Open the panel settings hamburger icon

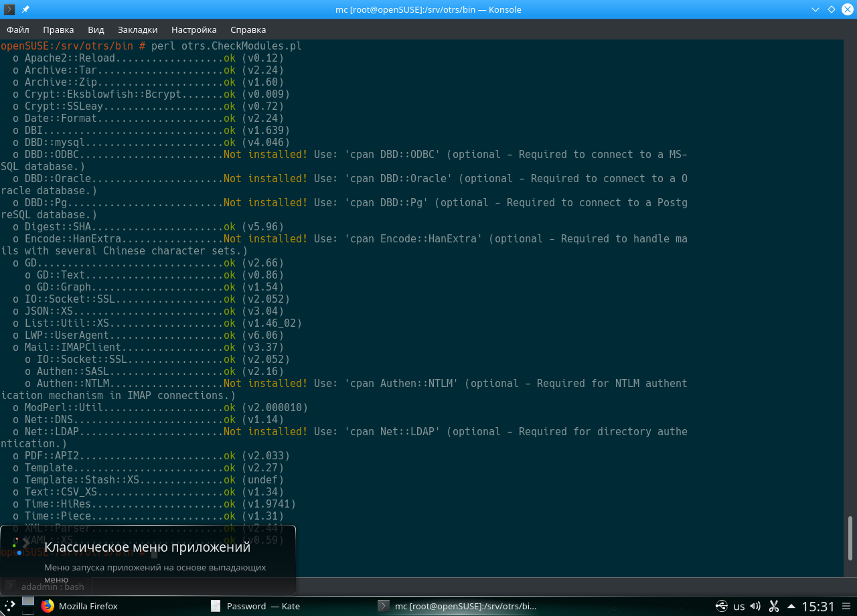pyautogui.click(x=846, y=606)
